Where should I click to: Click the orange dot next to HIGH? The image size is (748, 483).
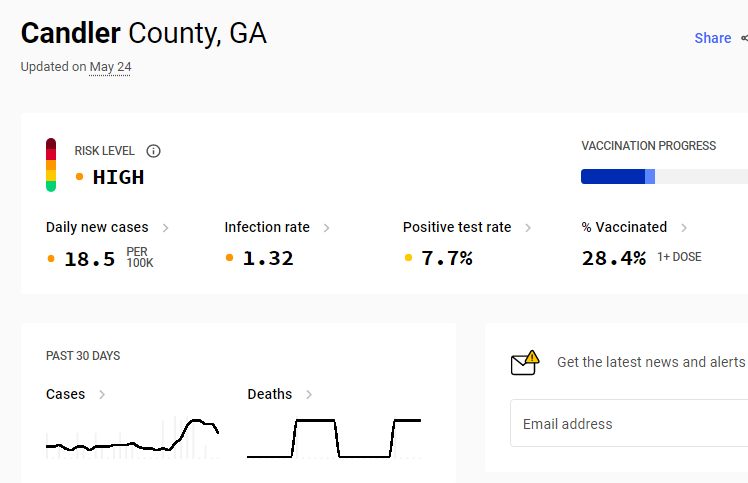pos(80,177)
